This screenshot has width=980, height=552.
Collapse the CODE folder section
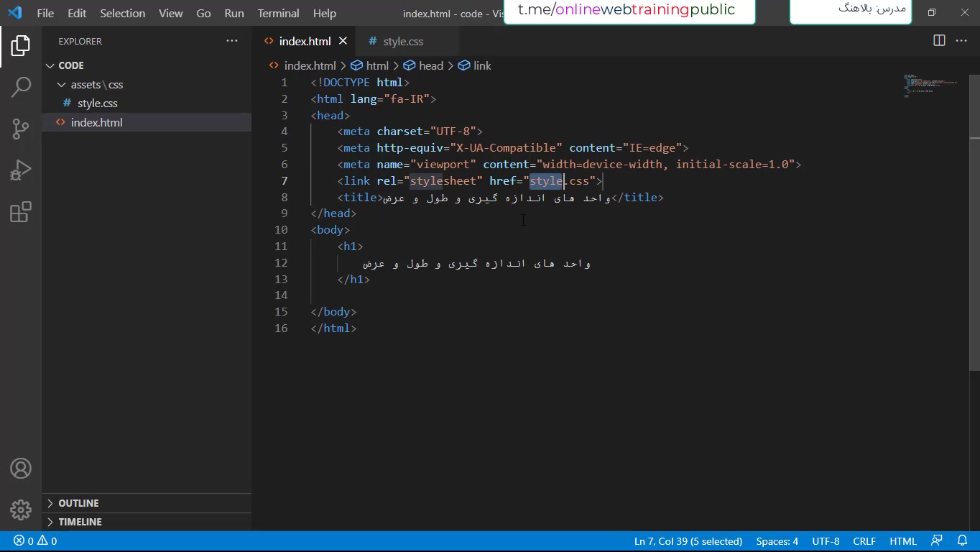(50, 65)
